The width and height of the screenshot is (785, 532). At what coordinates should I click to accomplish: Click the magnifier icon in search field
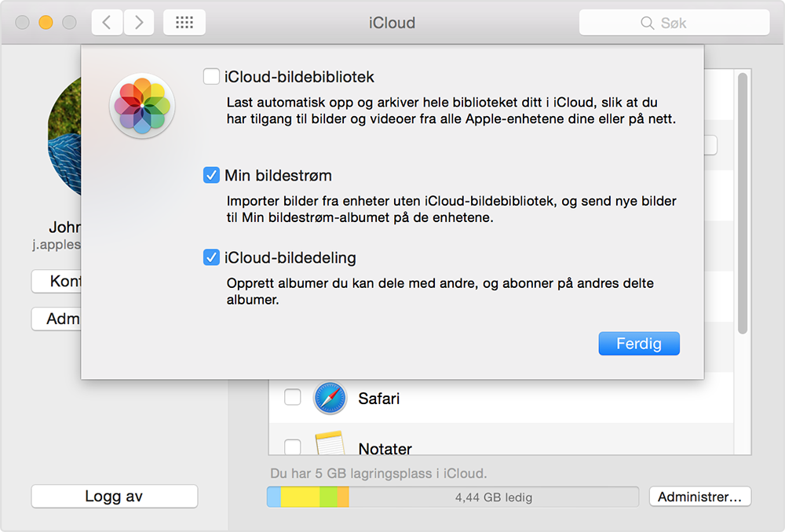pos(648,23)
